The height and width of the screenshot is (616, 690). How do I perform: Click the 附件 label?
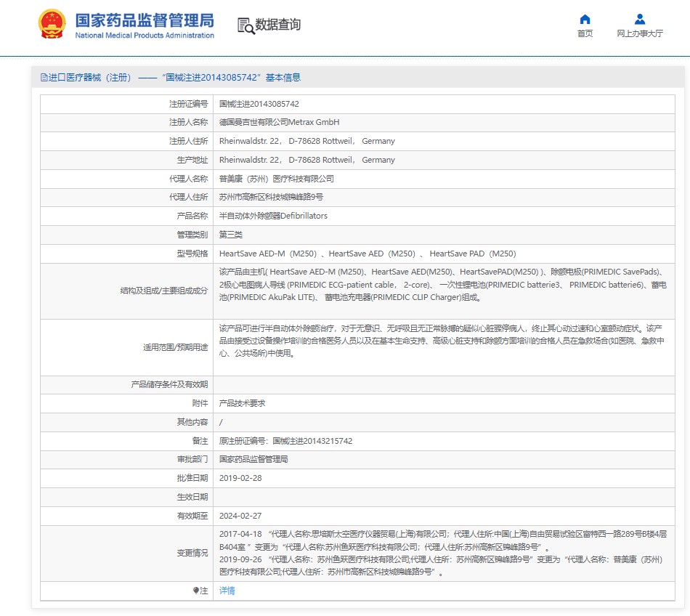pyautogui.click(x=200, y=403)
